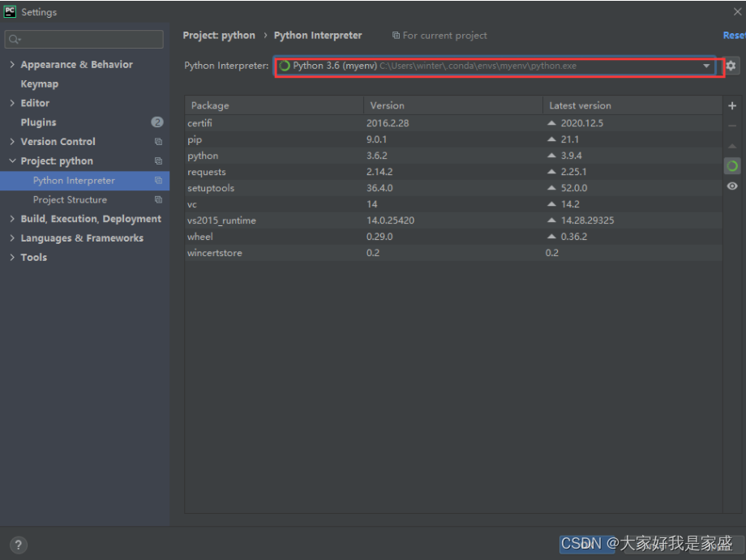Select the setuptools package row
The image size is (746, 560).
(x=453, y=188)
